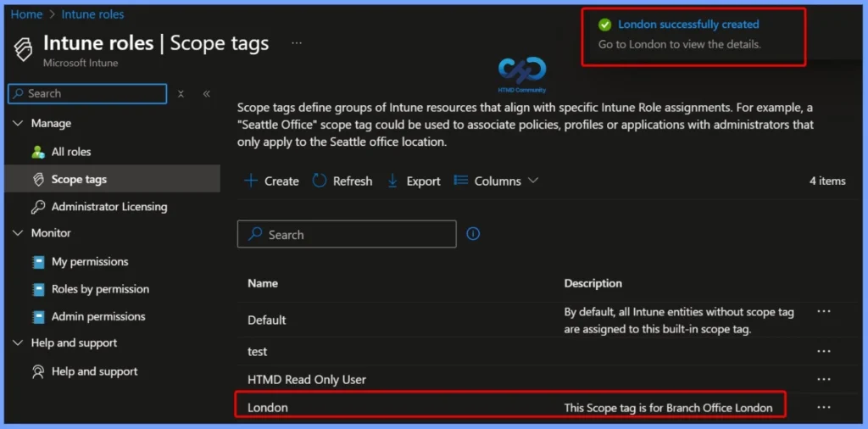This screenshot has width=868, height=429.
Task: Open the Intune roles breadcrumb link
Action: 92,14
